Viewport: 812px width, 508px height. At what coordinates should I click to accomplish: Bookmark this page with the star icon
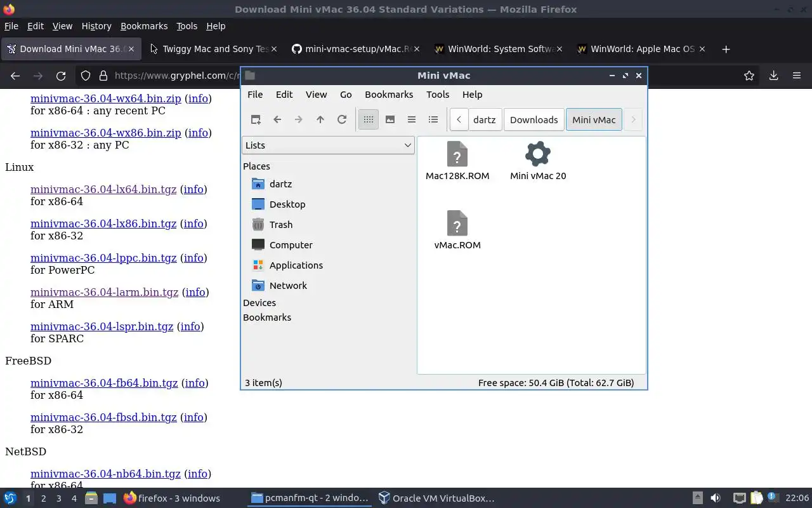[749, 76]
